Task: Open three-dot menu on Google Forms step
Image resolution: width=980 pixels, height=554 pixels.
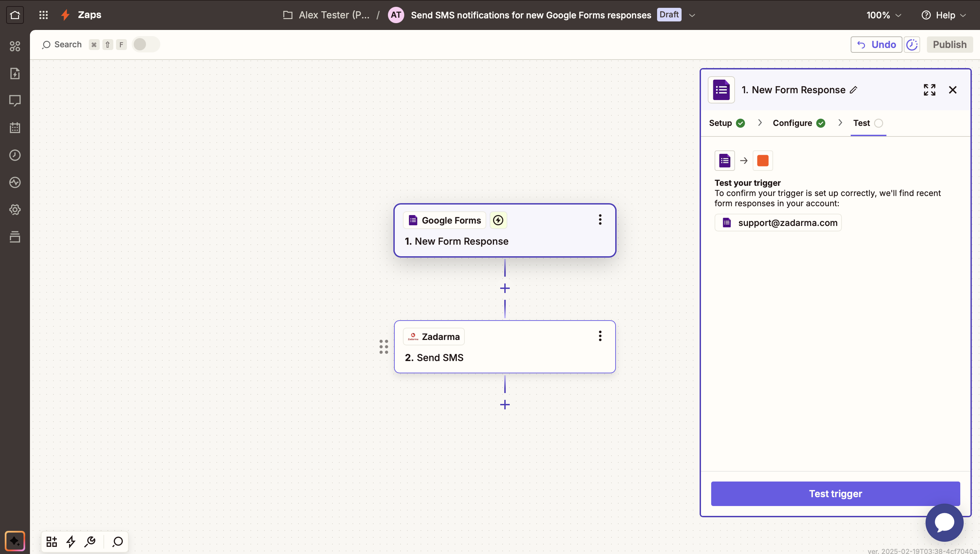Action: 600,219
